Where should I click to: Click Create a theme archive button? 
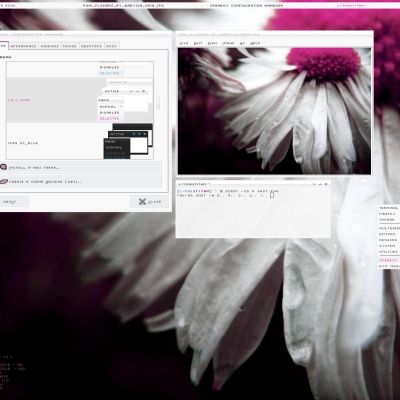tap(81, 182)
